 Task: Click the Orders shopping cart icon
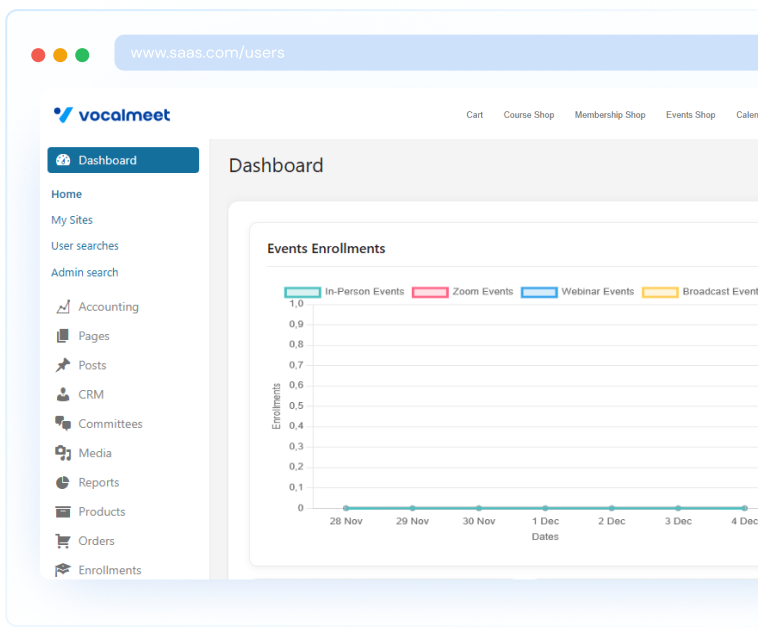point(63,541)
